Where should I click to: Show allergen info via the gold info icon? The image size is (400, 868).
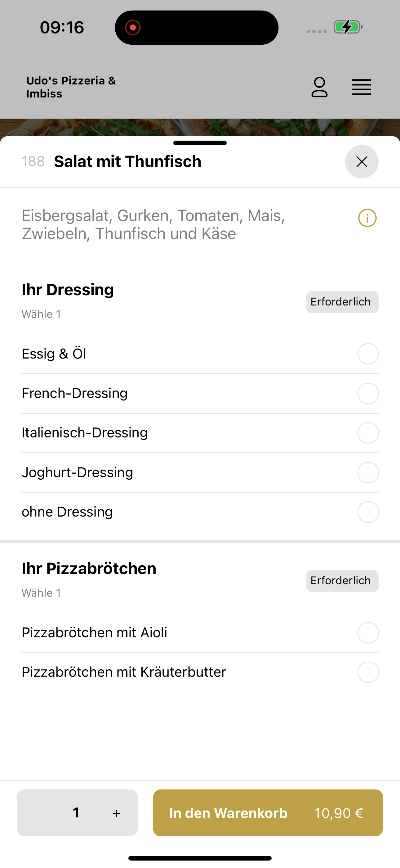pyautogui.click(x=367, y=218)
